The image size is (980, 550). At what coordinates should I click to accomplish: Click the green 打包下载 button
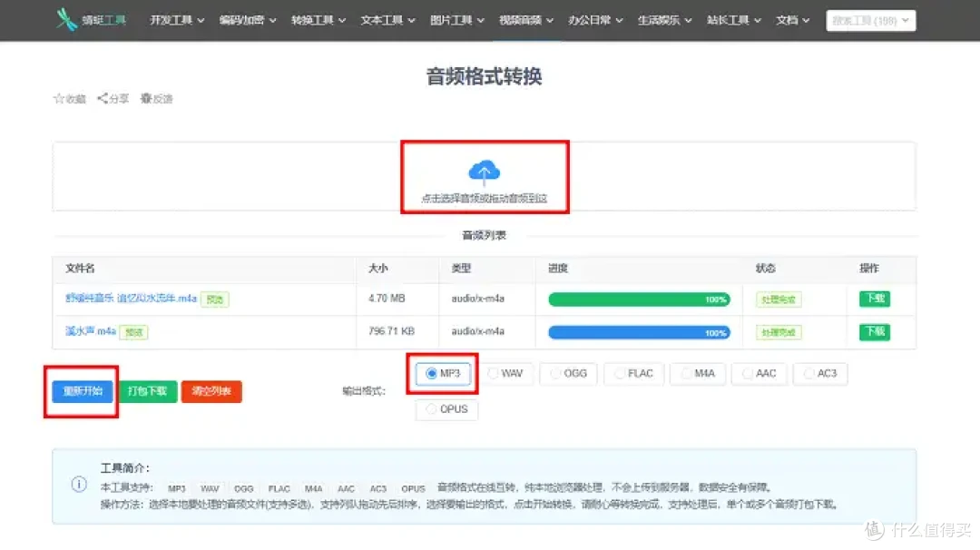click(x=148, y=391)
